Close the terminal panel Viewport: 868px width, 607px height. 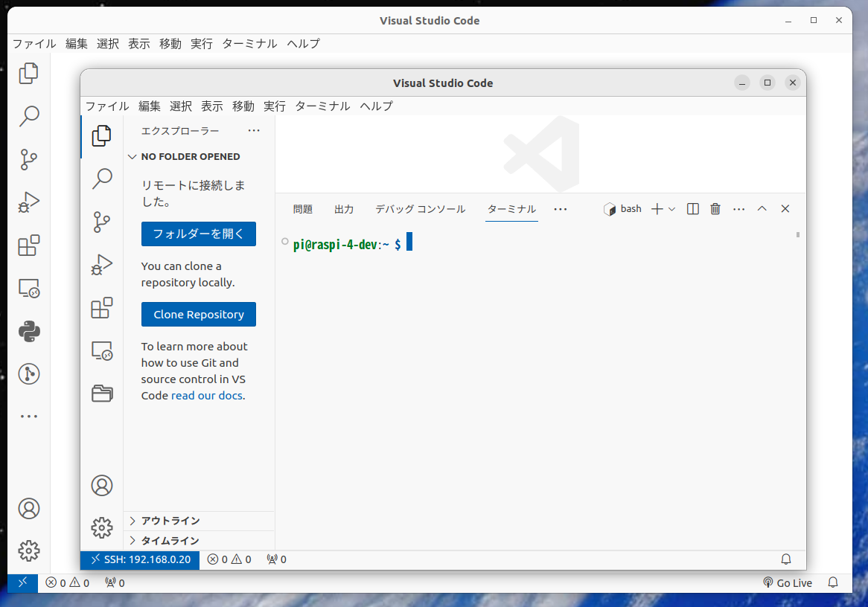coord(785,208)
